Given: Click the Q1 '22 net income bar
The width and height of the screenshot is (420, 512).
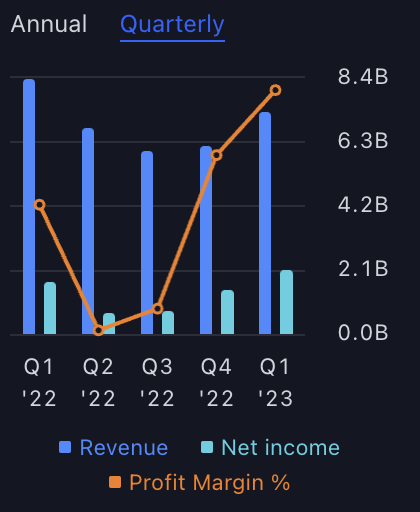Looking at the screenshot, I should click(x=50, y=308).
